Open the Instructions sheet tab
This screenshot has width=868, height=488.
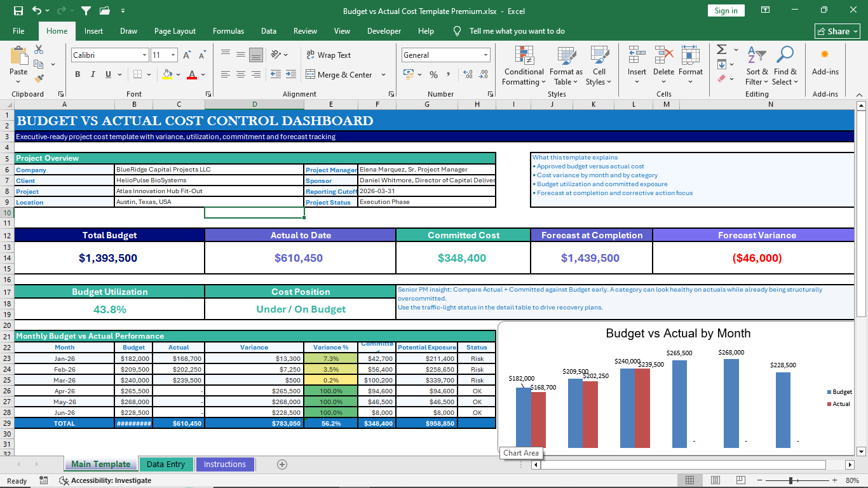coord(224,464)
